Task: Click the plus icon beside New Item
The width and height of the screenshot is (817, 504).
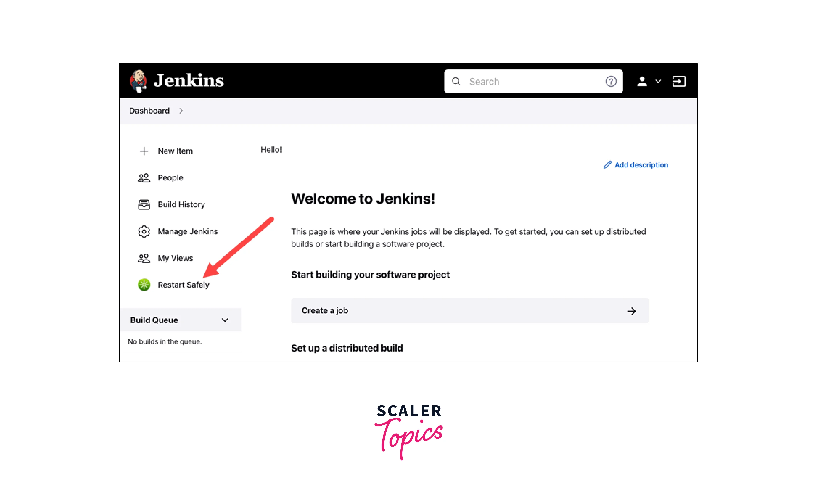Action: 144,151
